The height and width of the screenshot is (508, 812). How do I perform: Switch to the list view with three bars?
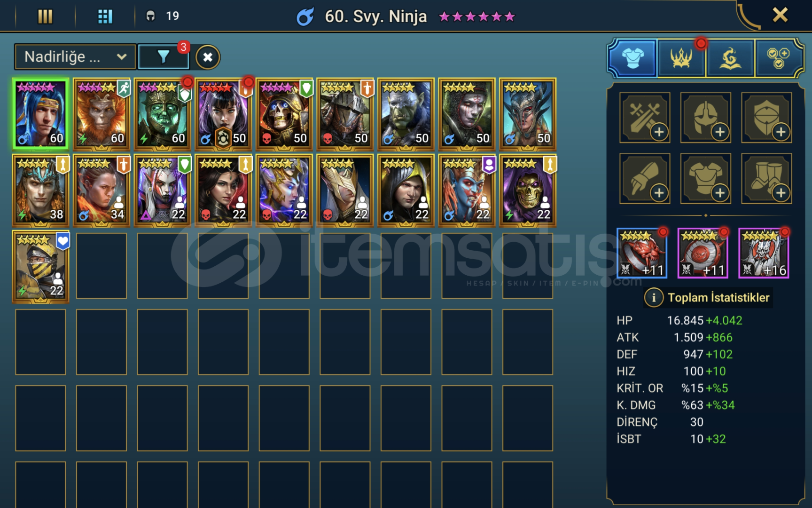coord(45,16)
